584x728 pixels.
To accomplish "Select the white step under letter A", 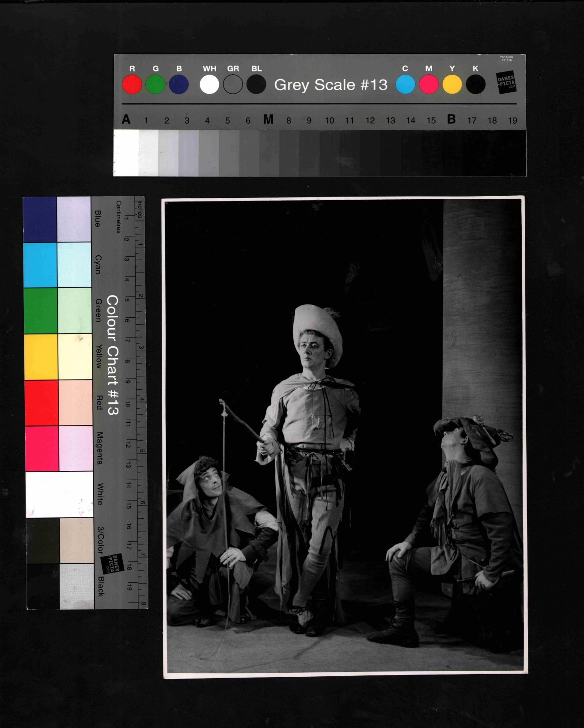I will 126,153.
